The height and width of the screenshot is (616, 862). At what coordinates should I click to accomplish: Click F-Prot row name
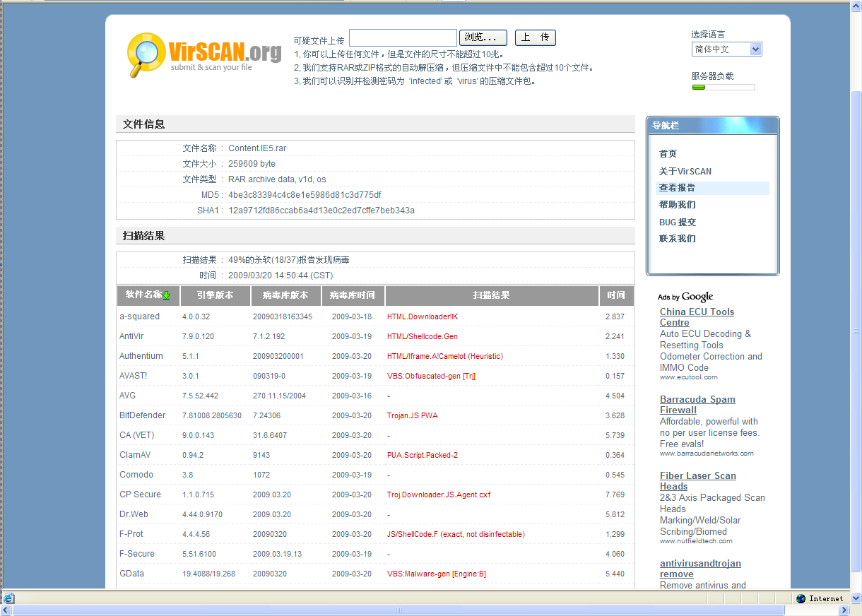click(131, 534)
